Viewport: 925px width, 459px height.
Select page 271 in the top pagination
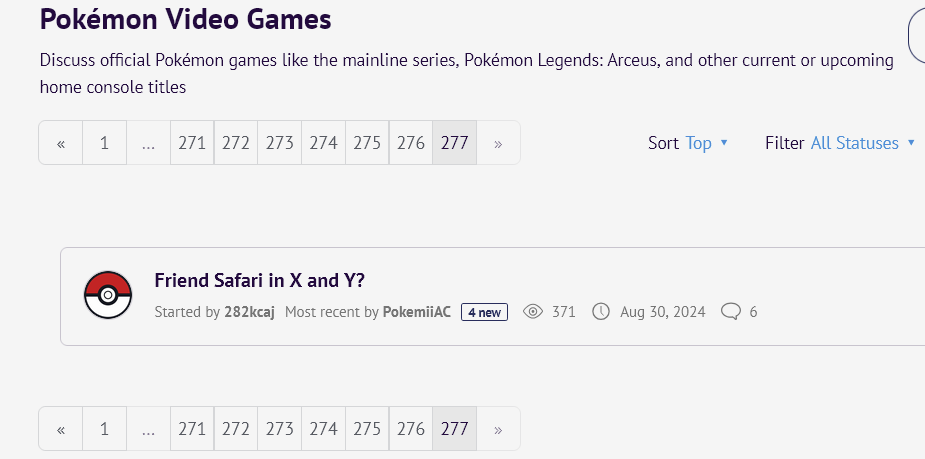192,143
